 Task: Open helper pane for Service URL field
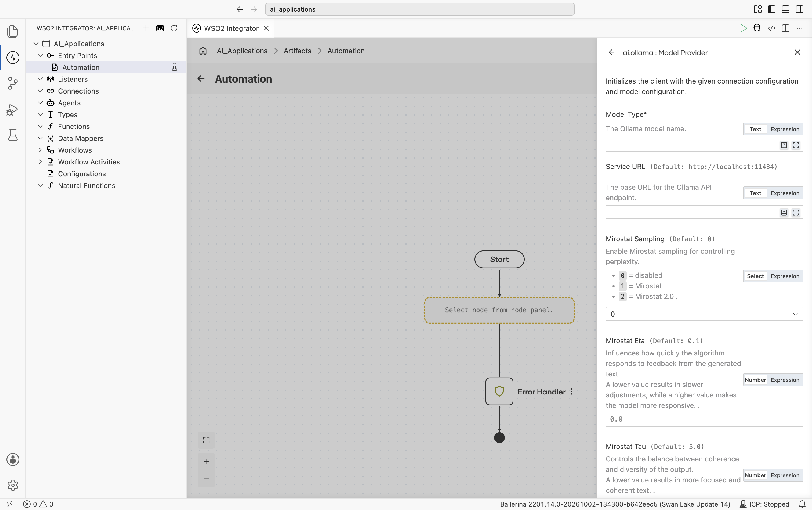click(x=784, y=213)
